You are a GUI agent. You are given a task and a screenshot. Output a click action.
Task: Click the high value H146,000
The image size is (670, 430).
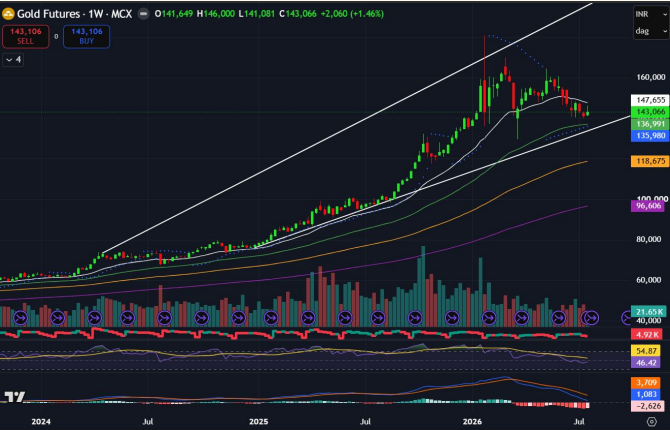(x=216, y=14)
